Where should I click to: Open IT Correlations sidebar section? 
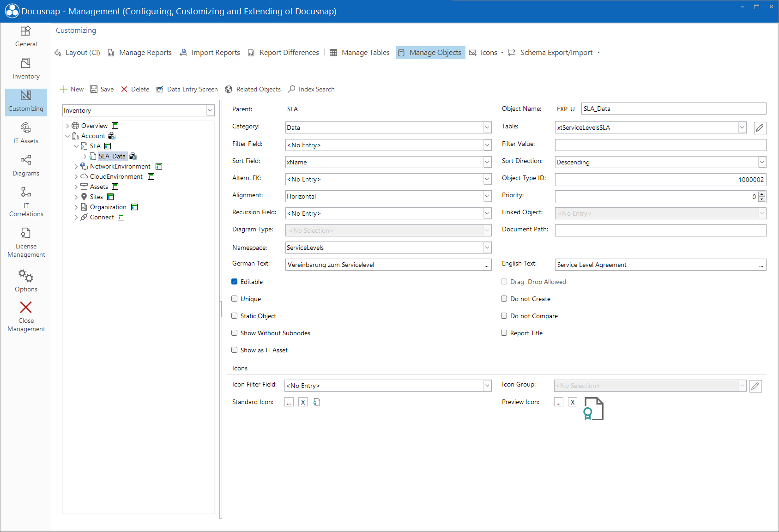[26, 202]
